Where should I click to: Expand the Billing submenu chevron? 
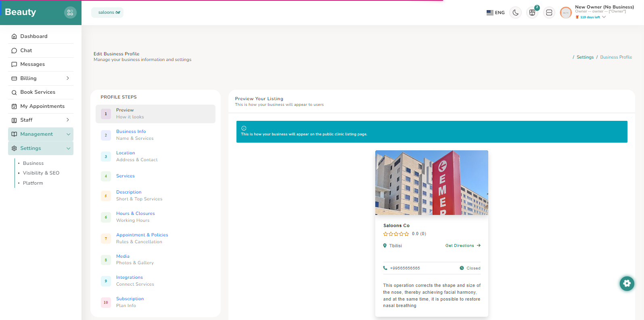[x=68, y=78]
